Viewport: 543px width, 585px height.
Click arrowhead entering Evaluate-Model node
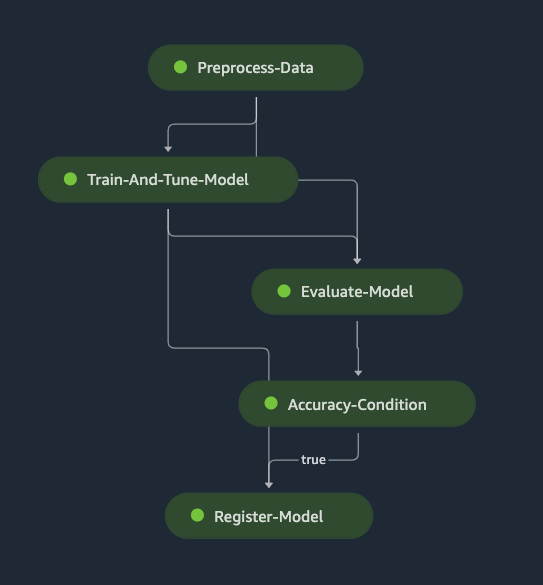[x=357, y=261]
